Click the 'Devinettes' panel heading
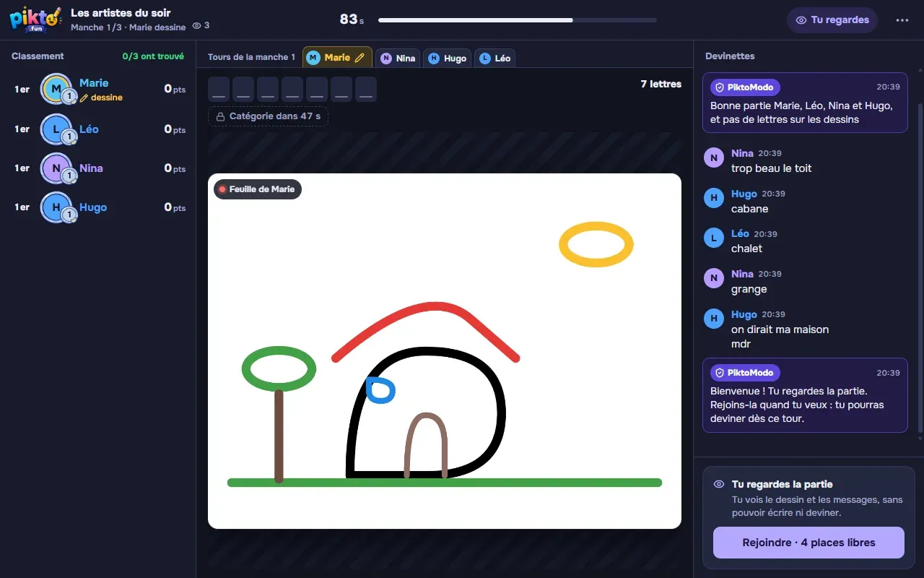This screenshot has width=924, height=578. (x=730, y=56)
